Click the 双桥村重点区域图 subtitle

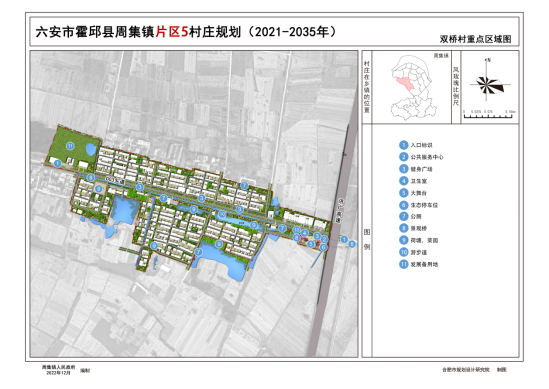point(475,39)
